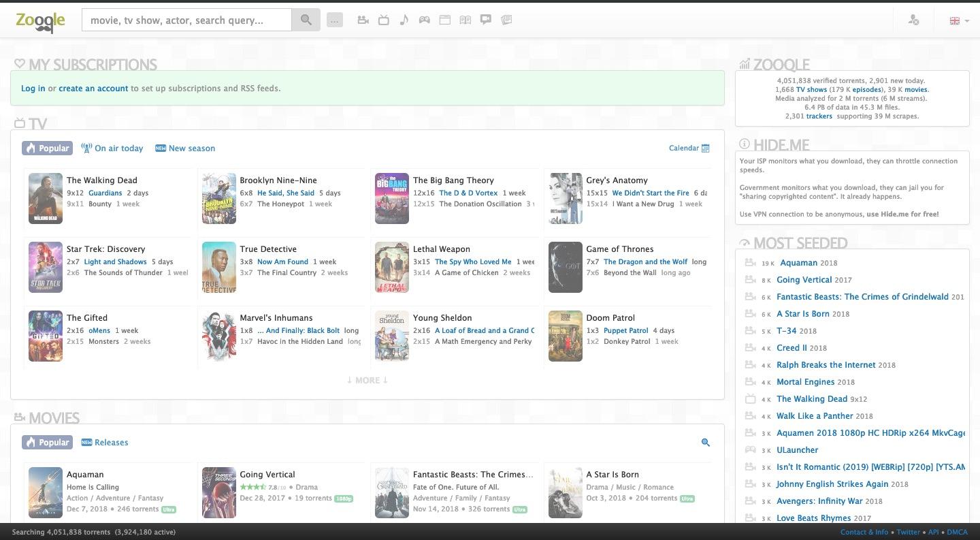980x540 pixels.
Task: Click gamepad icon beside ULauncher
Action: [751, 450]
